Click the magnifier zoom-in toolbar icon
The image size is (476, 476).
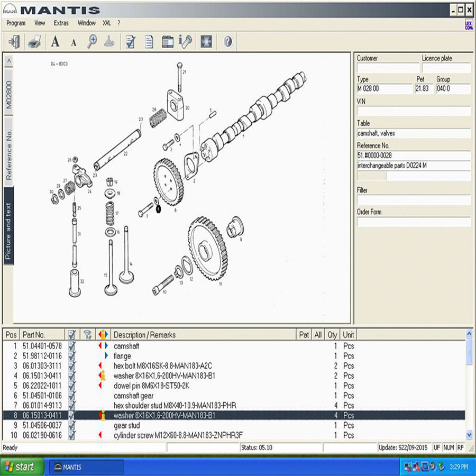pos(92,42)
